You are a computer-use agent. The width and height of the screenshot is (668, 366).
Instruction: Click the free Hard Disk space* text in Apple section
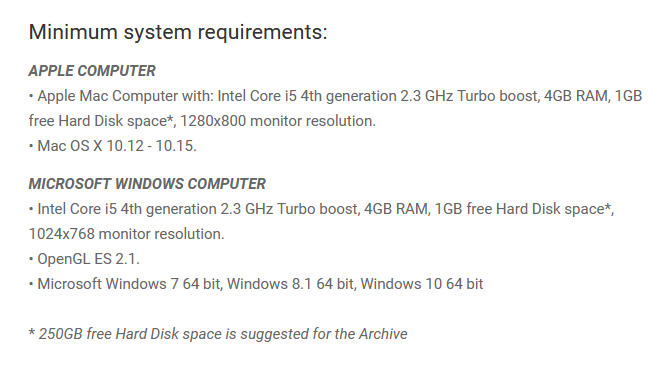pos(101,121)
